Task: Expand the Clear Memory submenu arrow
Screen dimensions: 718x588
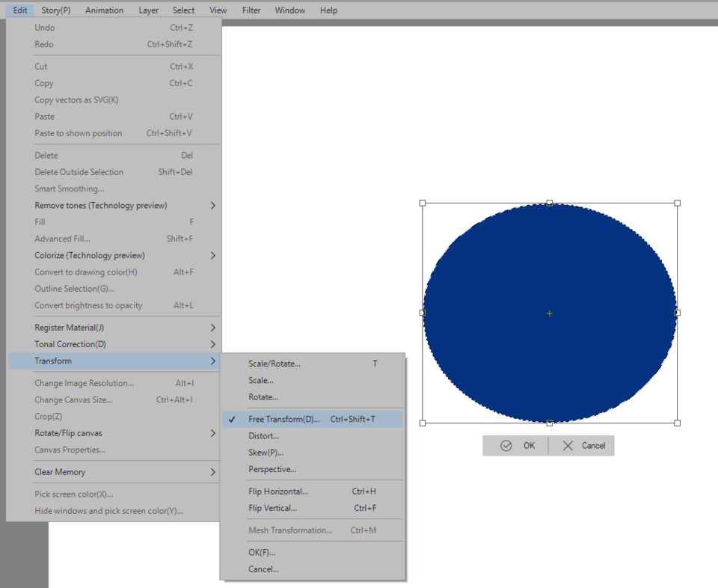Action: tap(213, 472)
